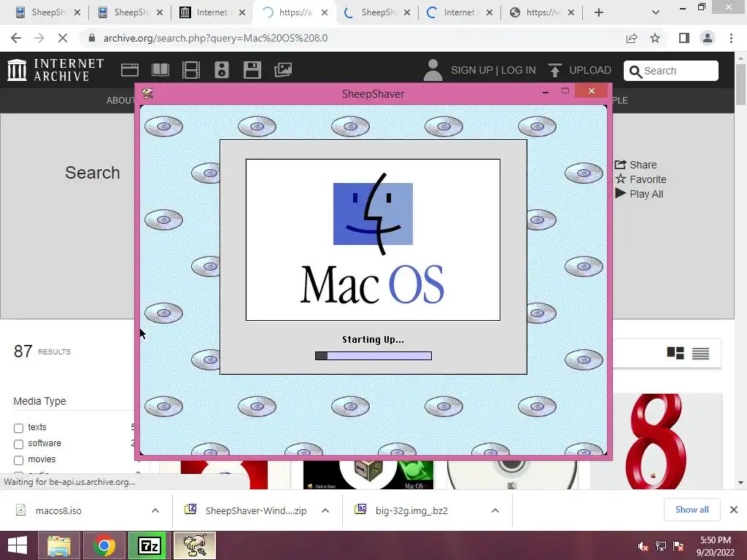Click the UPLOAD link
Viewport: 747px width, 560px height.
tap(589, 70)
